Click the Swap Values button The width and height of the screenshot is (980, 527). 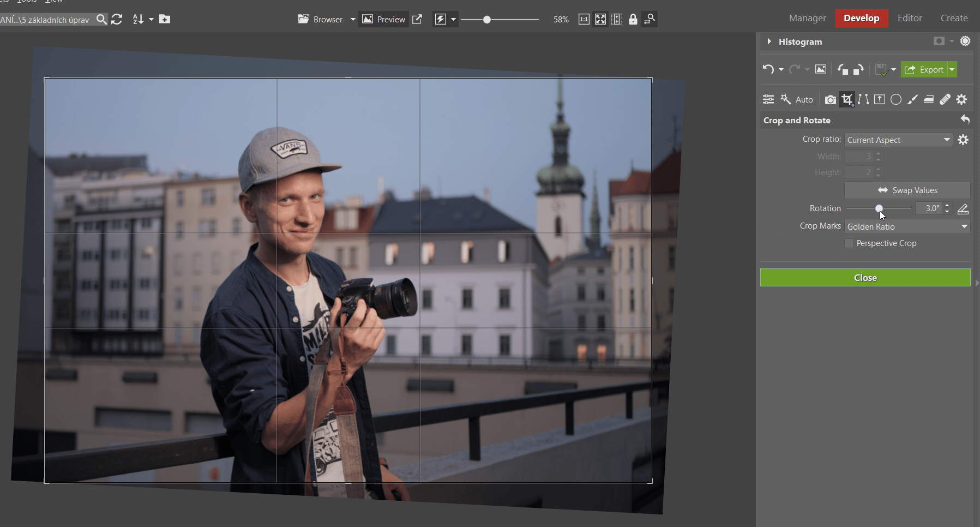[907, 190]
